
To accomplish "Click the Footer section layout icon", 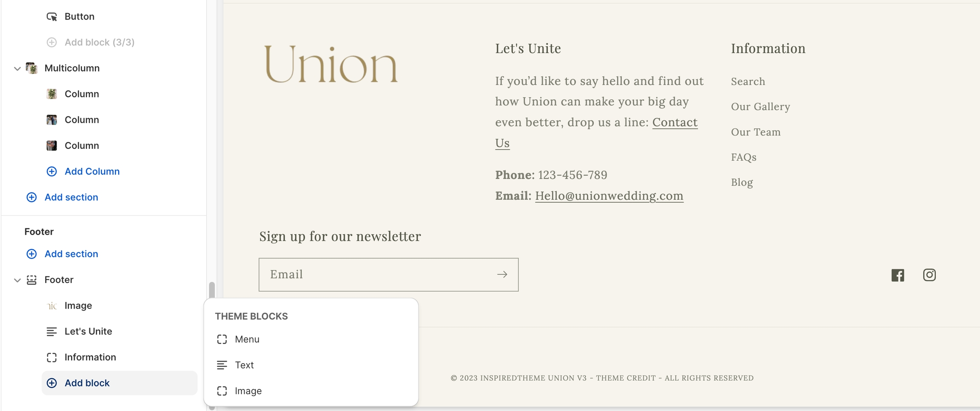I will pos(31,280).
